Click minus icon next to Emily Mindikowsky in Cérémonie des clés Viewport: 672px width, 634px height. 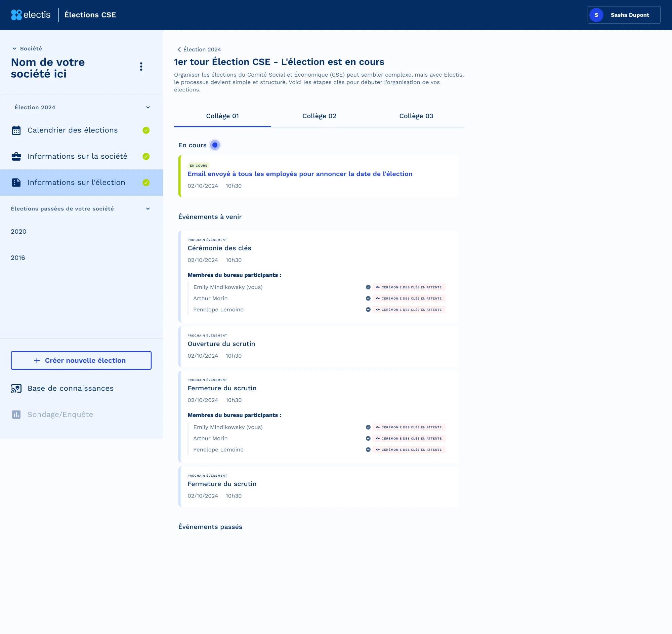368,287
